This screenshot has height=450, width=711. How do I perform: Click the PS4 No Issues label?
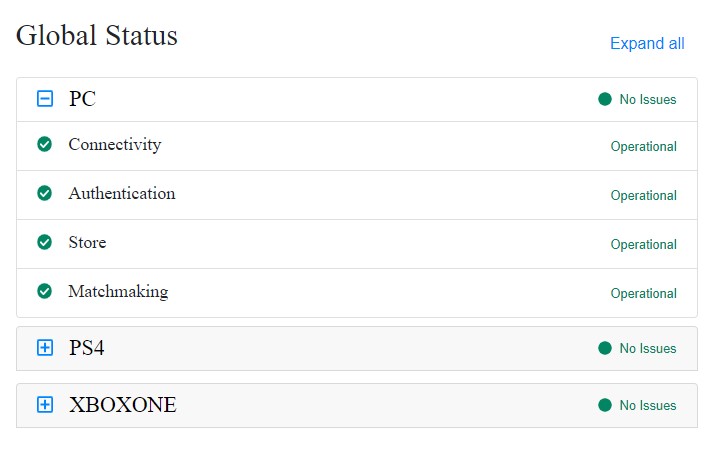tap(648, 348)
